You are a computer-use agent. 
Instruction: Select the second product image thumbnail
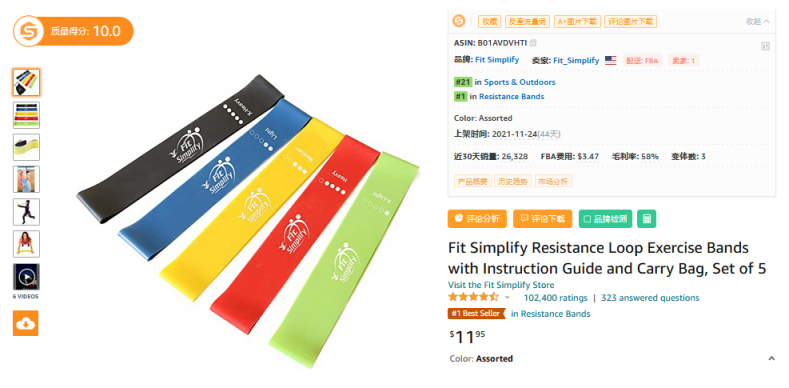point(26,115)
